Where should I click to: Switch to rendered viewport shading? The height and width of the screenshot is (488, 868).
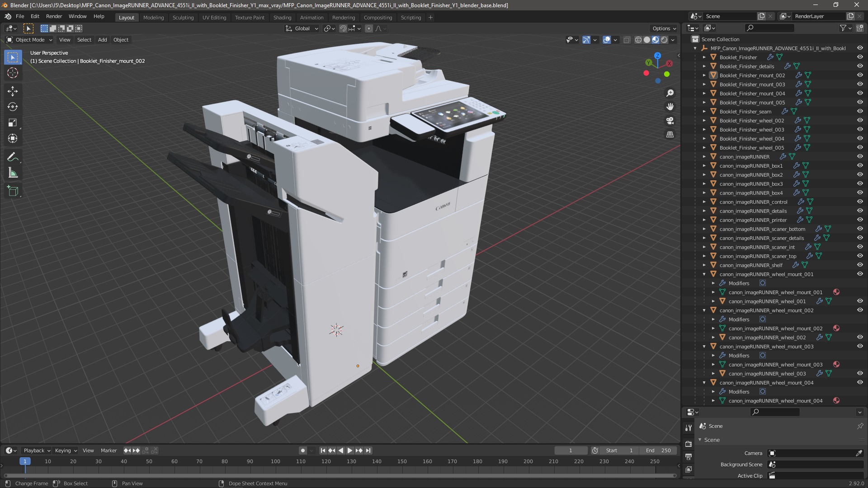[664, 40]
